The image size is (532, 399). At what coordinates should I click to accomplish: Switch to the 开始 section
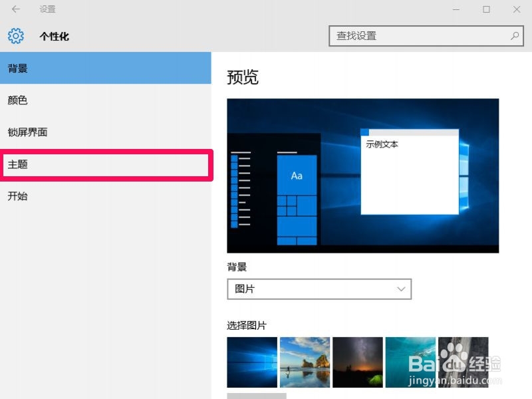106,196
